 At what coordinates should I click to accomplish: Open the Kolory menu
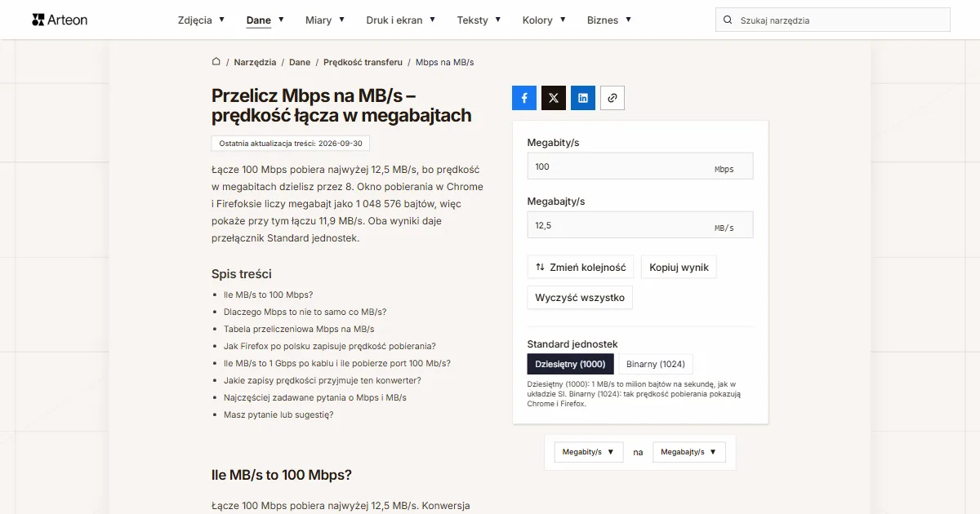(544, 20)
